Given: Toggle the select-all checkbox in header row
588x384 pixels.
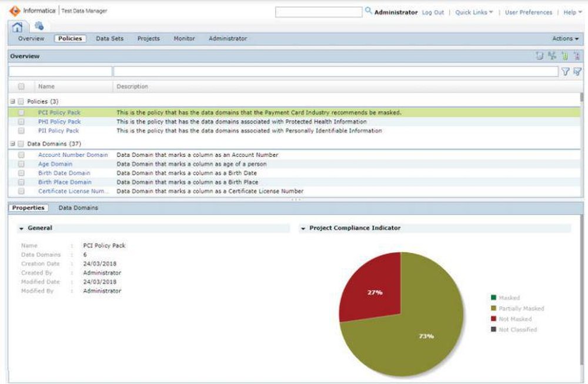Looking at the screenshot, I should [21, 86].
